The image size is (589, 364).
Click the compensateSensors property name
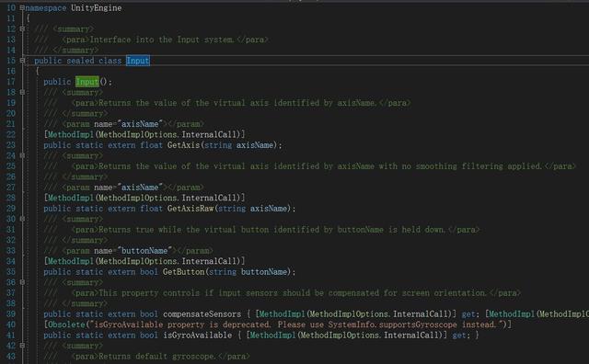(202, 314)
